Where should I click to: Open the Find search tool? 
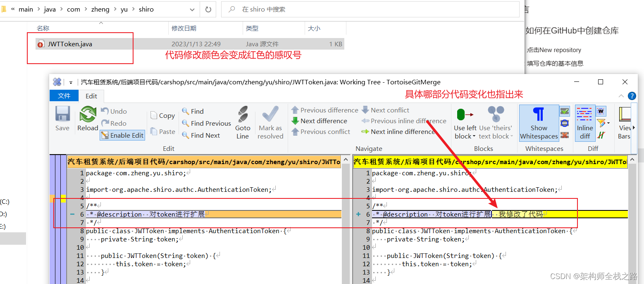(193, 111)
